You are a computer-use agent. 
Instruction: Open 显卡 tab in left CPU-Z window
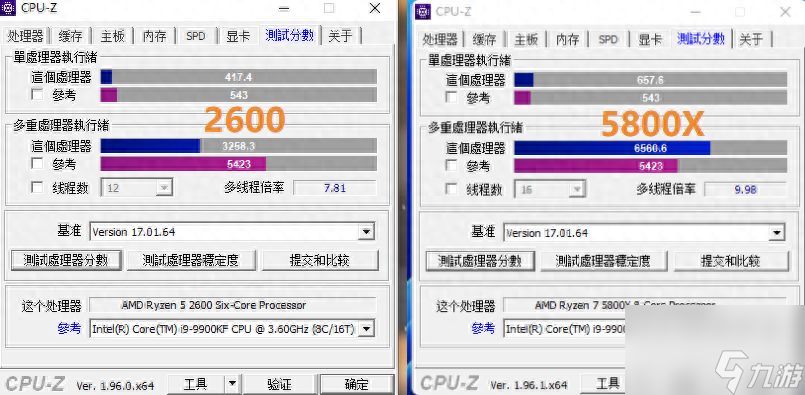[x=238, y=36]
